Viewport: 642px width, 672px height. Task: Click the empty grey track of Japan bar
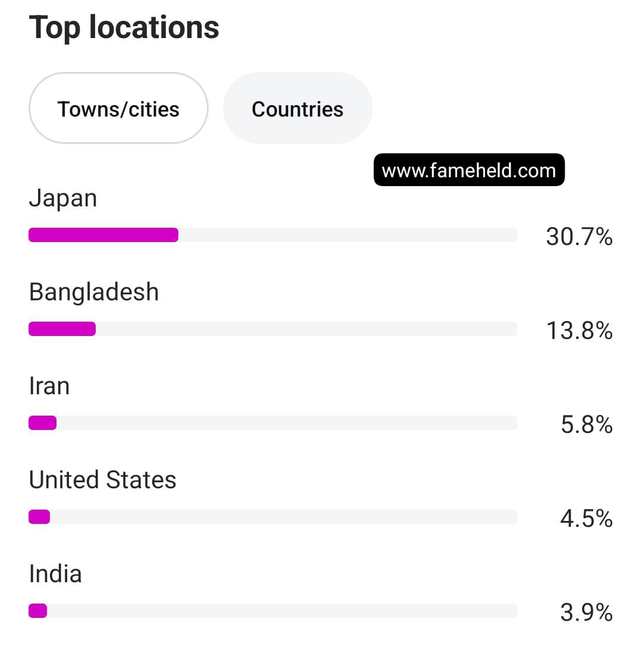tap(348, 235)
